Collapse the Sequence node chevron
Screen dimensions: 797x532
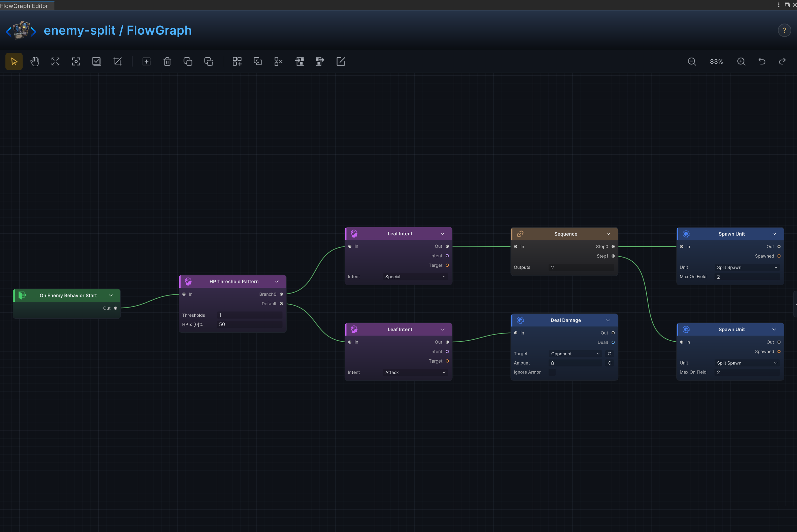pos(608,234)
